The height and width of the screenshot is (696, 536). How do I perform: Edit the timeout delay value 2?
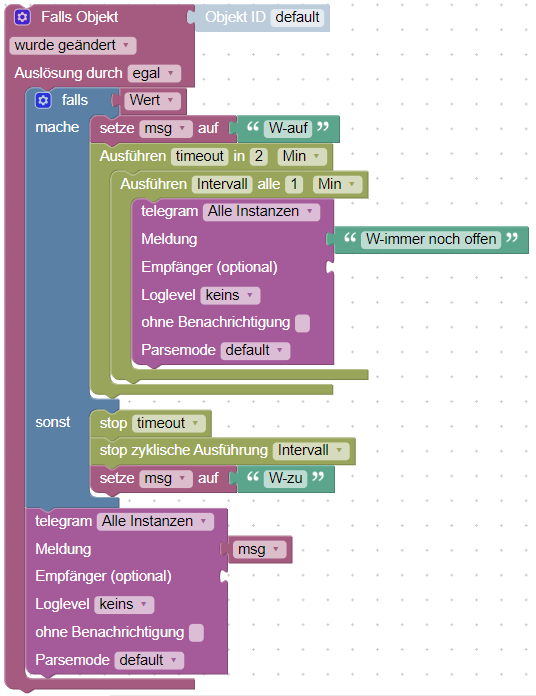click(x=258, y=156)
